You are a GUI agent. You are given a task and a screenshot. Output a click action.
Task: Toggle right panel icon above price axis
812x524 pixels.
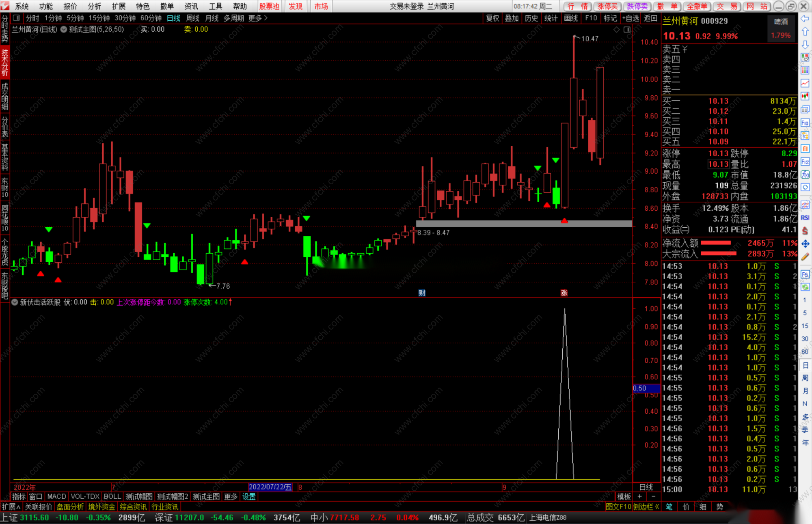(627, 30)
